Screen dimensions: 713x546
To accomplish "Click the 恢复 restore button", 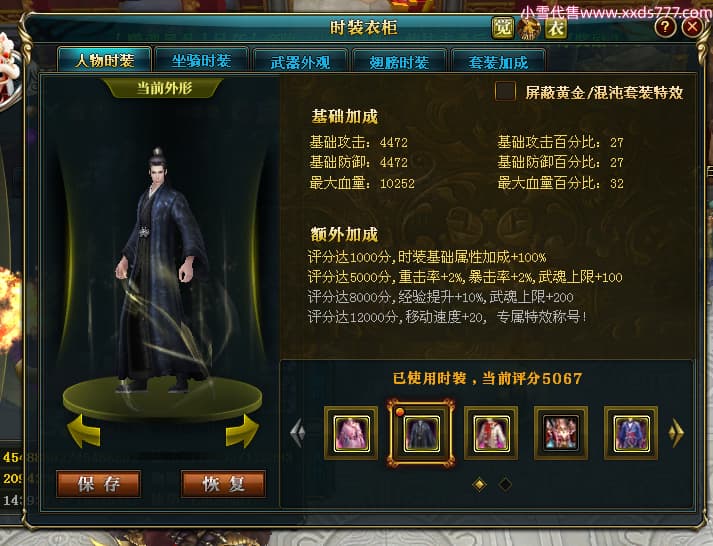I will pyautogui.click(x=223, y=484).
